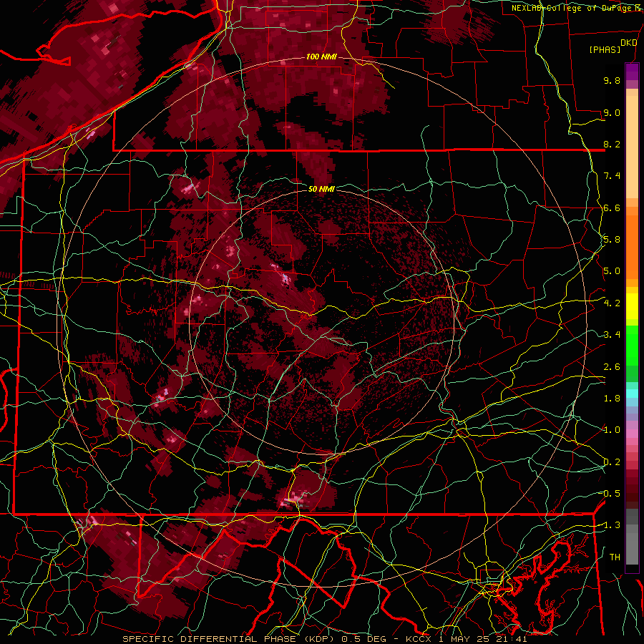The height and width of the screenshot is (644, 644).
Task: Pick the pink segment on the color bar
Action: point(632,434)
